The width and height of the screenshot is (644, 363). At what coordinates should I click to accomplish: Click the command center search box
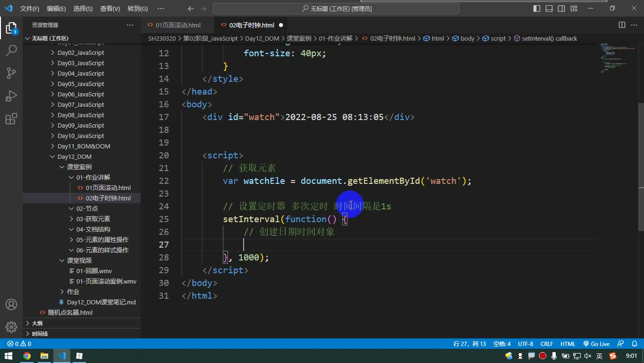(336, 9)
